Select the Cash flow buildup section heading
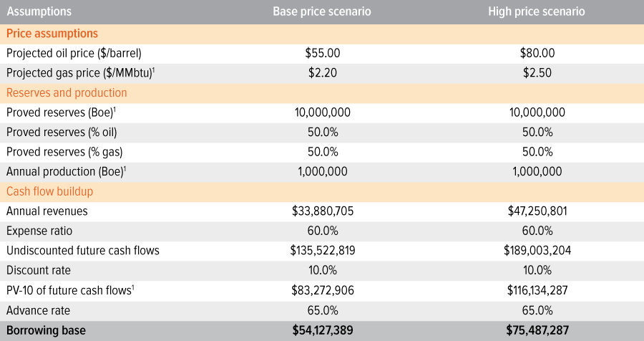644x341 pixels. pyautogui.click(x=49, y=192)
